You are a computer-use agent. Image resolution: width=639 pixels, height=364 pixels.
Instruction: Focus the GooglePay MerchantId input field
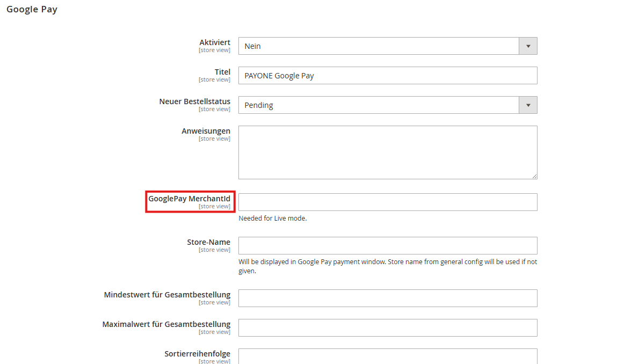[x=388, y=202]
